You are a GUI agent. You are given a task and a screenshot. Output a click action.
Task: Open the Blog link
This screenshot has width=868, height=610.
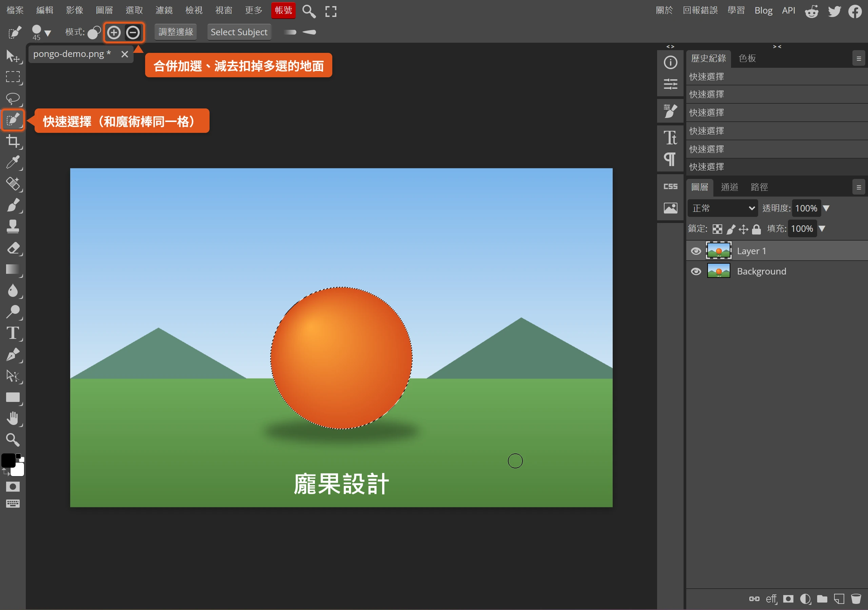tap(763, 10)
